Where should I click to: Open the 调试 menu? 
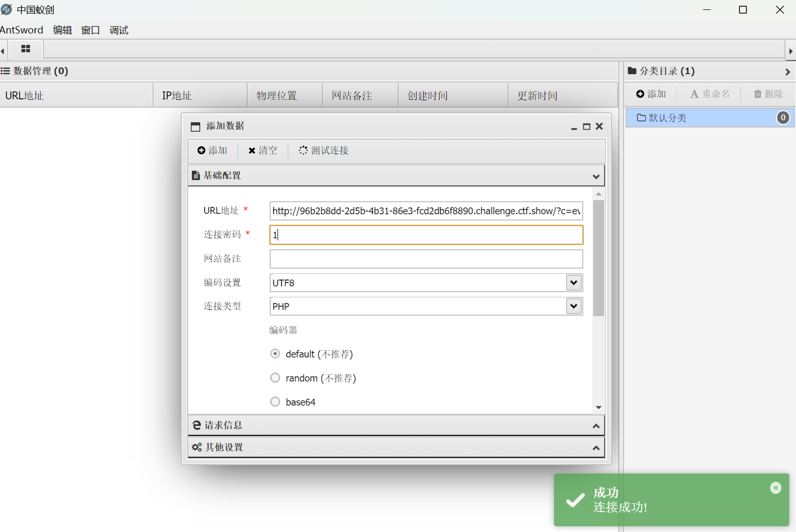[x=119, y=30]
